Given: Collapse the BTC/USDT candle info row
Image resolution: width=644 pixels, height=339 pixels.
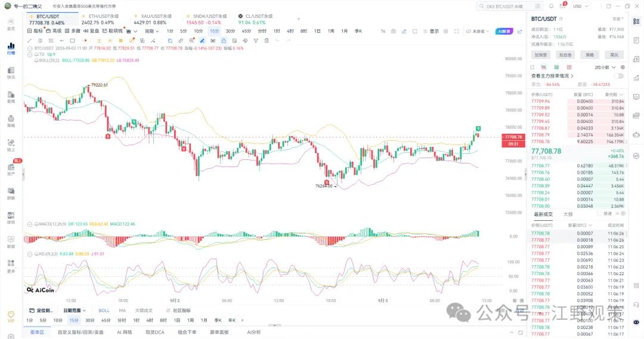Looking at the screenshot, I should [x=30, y=48].
